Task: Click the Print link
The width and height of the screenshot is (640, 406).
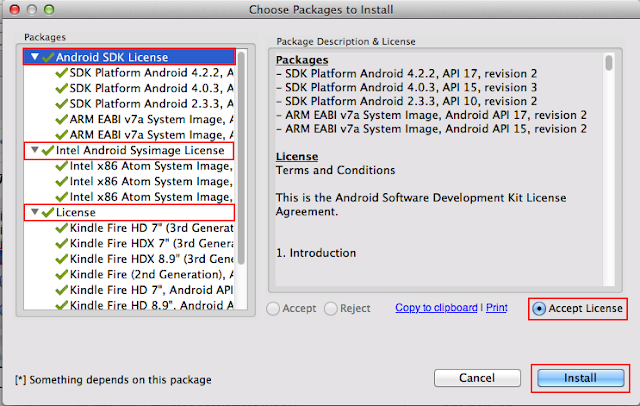Action: tap(497, 308)
